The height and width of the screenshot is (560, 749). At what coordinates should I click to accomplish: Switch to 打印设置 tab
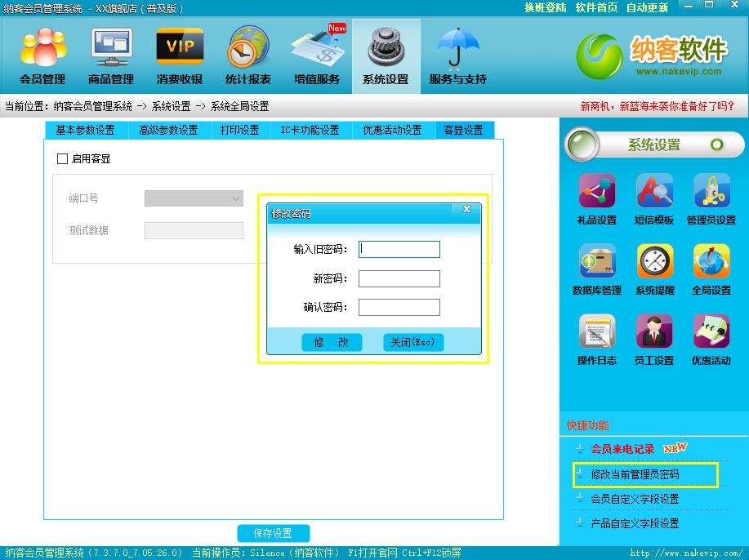click(x=239, y=130)
